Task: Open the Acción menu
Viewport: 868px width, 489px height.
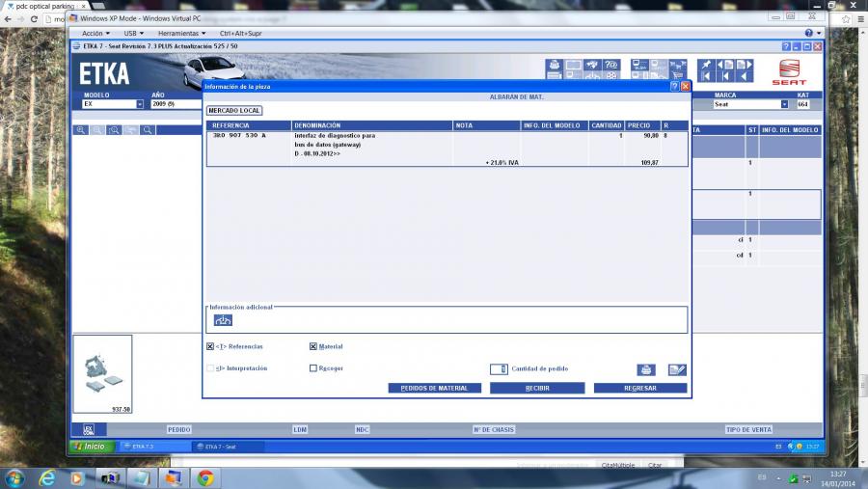Action: 95,33
